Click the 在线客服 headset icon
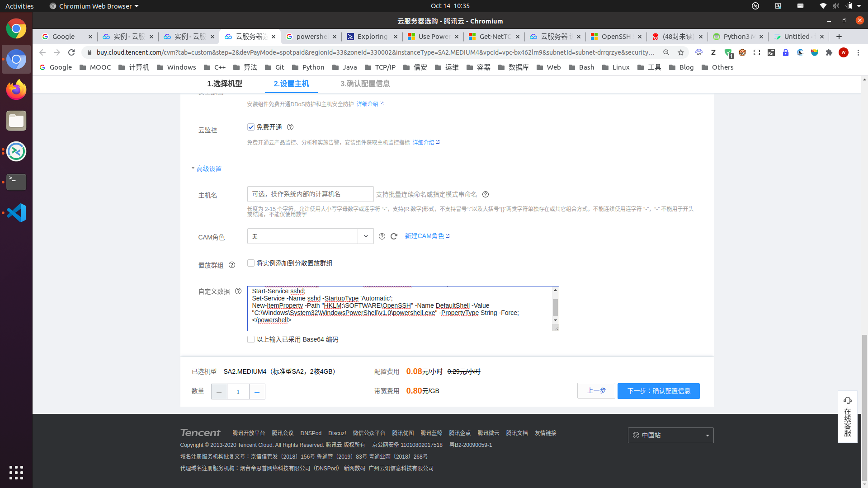The width and height of the screenshot is (868, 488). pyautogui.click(x=848, y=401)
